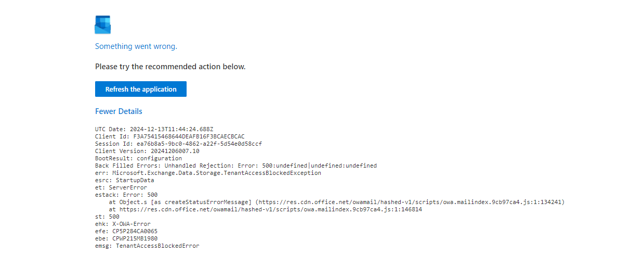Click the Client Version line
The height and width of the screenshot is (279, 644).
click(147, 151)
